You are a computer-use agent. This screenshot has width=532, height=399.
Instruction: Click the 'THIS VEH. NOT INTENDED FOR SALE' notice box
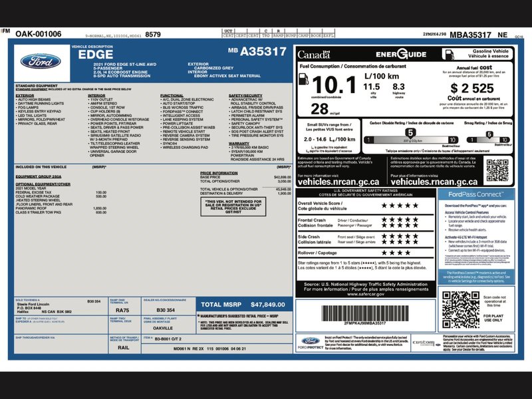pos(233,207)
